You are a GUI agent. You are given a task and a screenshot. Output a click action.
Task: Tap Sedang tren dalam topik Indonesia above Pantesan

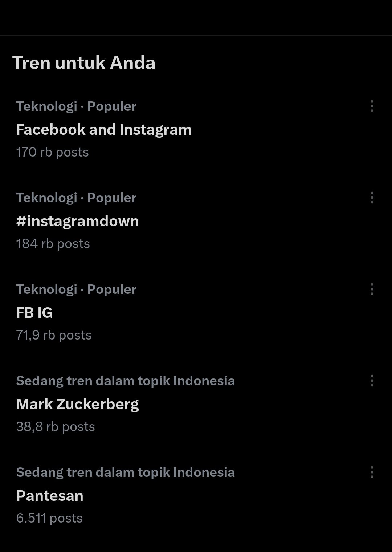coord(126,472)
